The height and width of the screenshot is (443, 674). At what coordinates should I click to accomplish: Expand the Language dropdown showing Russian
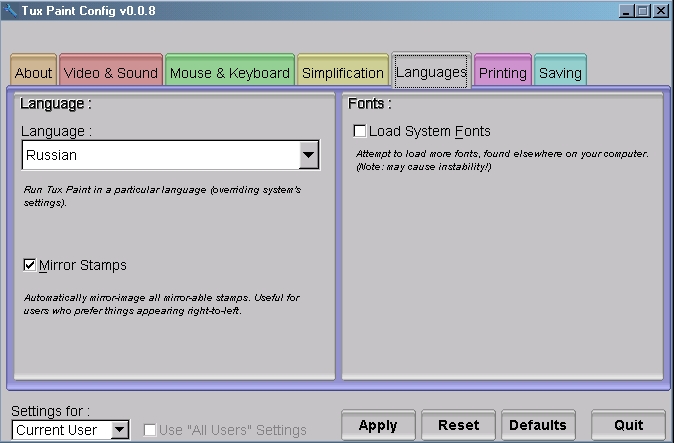(309, 155)
